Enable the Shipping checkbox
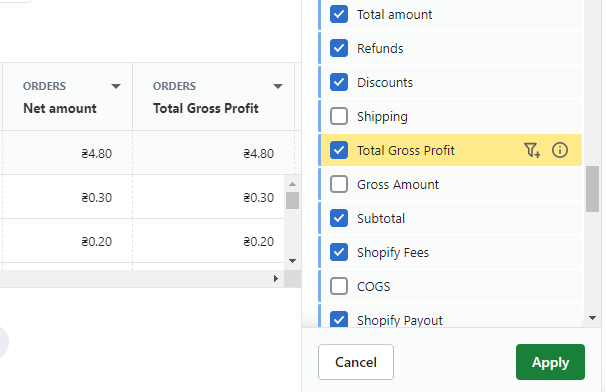Image resolution: width=606 pixels, height=392 pixels. (339, 116)
